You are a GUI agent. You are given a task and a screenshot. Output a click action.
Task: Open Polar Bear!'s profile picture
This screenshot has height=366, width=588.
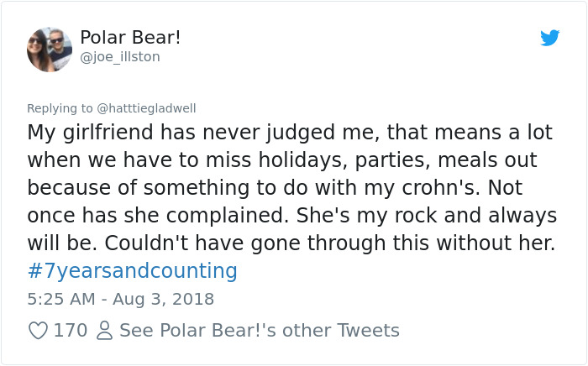coord(50,50)
